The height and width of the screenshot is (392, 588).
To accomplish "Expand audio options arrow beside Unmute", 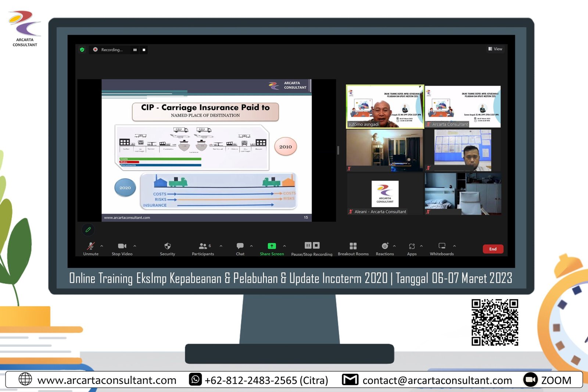I will click(x=102, y=246).
